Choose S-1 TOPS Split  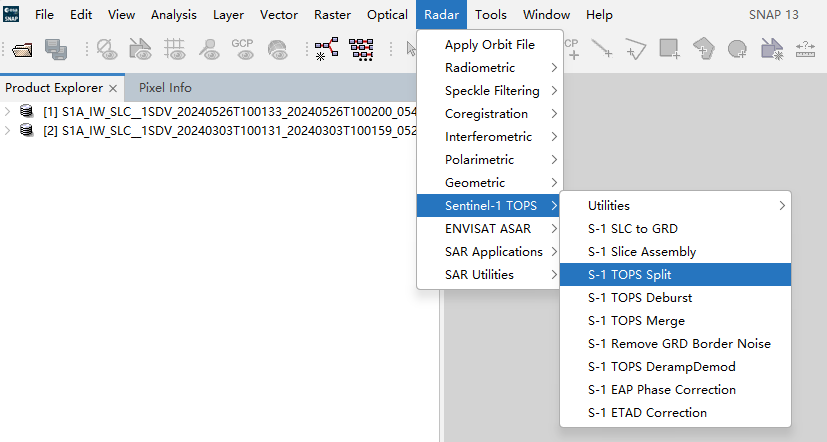[676, 275]
